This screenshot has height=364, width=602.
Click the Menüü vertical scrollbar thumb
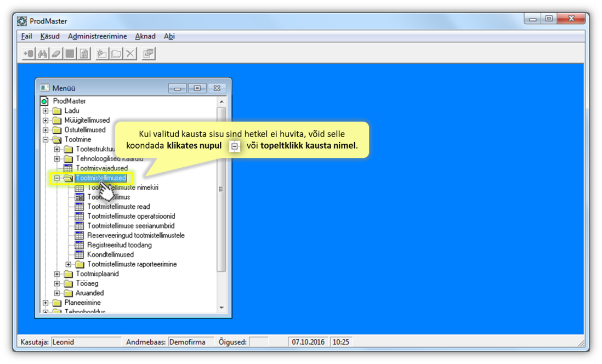click(221, 189)
